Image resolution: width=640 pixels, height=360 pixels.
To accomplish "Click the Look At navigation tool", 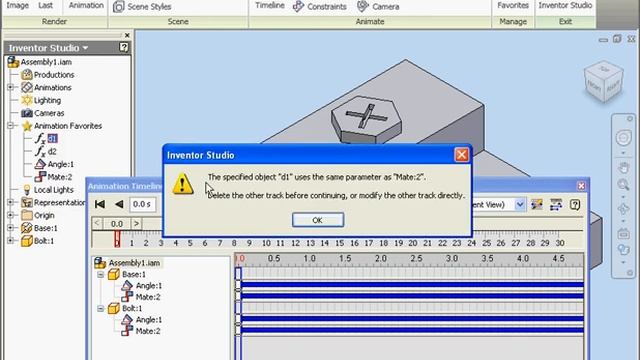I will [x=623, y=234].
